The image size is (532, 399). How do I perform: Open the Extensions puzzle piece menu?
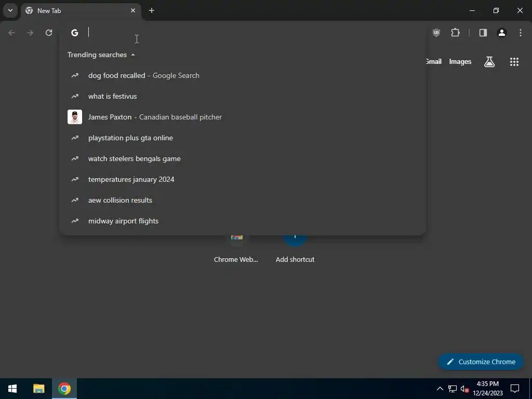click(455, 33)
